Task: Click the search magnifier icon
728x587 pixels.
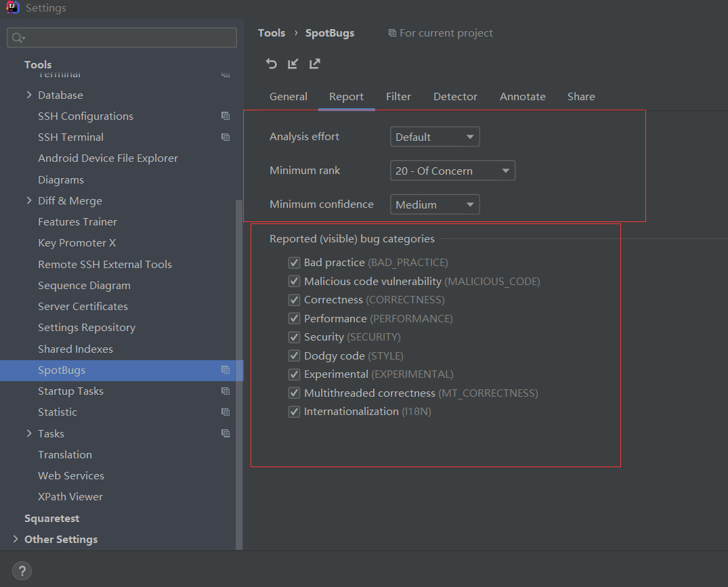Action: (18, 38)
